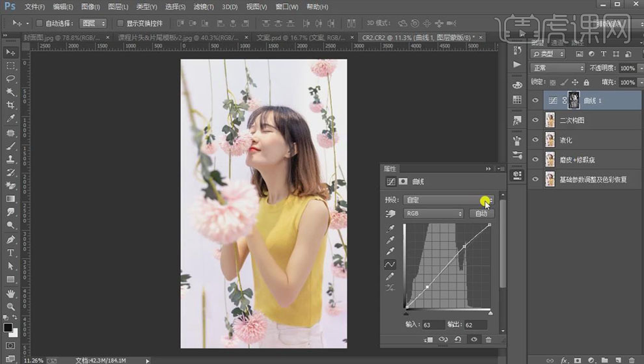Toggle visibility of 二次构图 layer
Viewport: 644px width, 364px height.
coord(535,120)
